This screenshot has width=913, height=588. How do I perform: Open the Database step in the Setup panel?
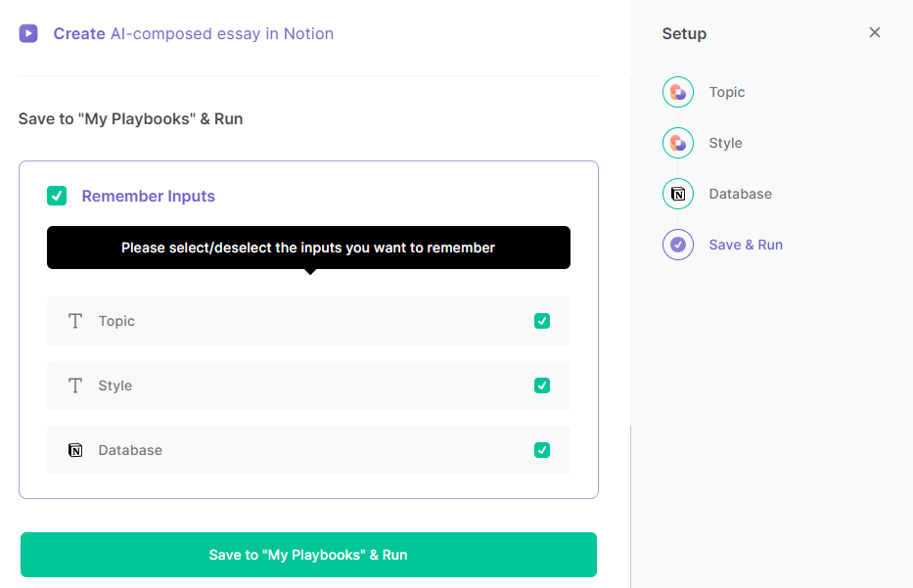(740, 193)
